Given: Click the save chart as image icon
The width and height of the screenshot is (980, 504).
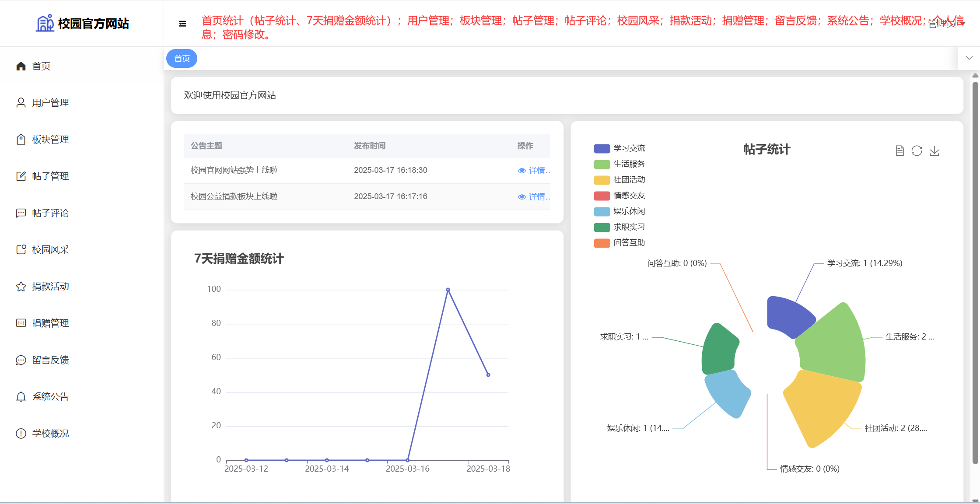Looking at the screenshot, I should pyautogui.click(x=934, y=151).
